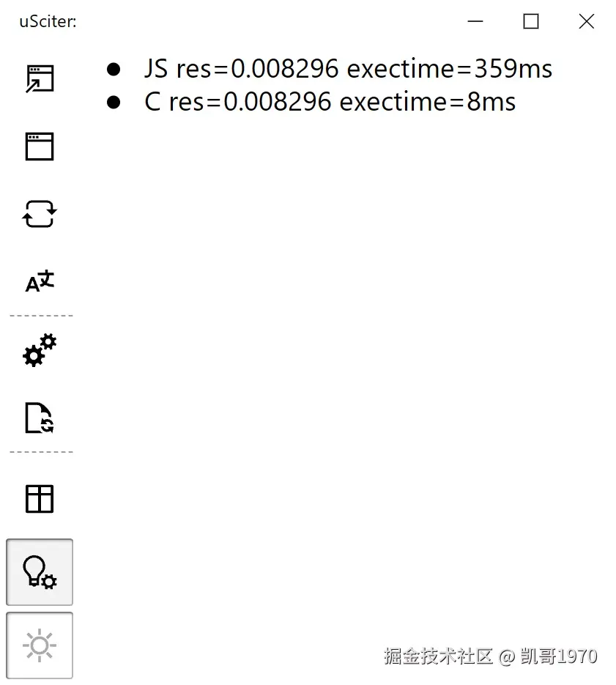Open the translation A文 icon
Viewport: 616px width, 685px height.
pos(38,281)
